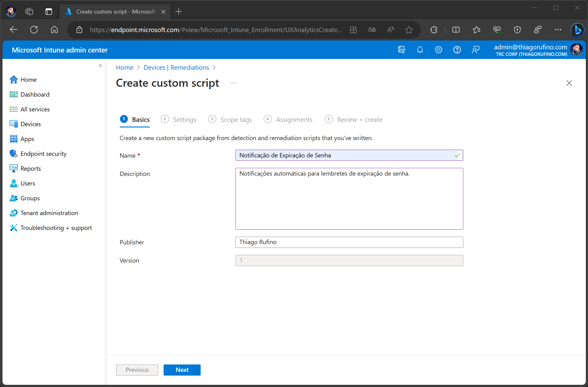Switch to the Assignments step
Screen dimensions: 588x387
pos(288,119)
